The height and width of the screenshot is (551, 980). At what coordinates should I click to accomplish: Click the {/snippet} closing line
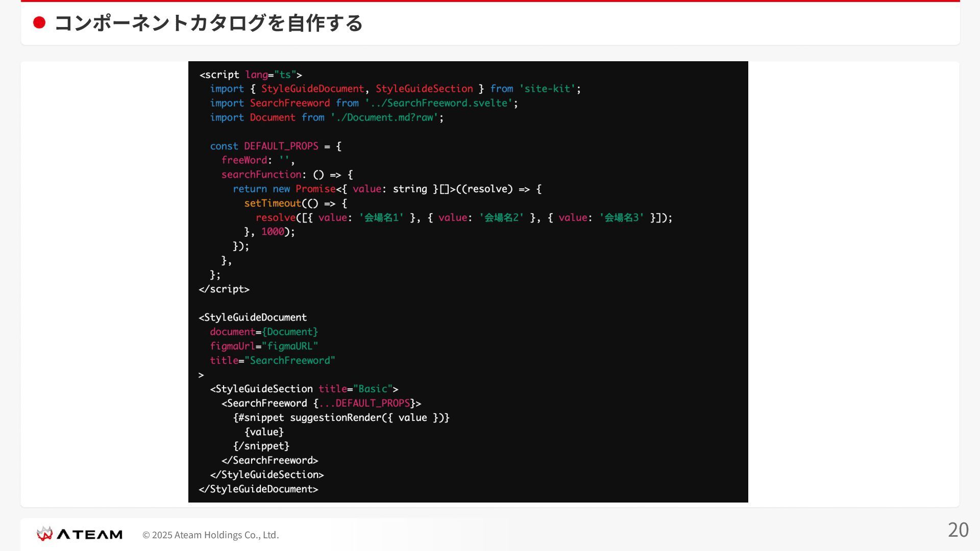click(261, 446)
